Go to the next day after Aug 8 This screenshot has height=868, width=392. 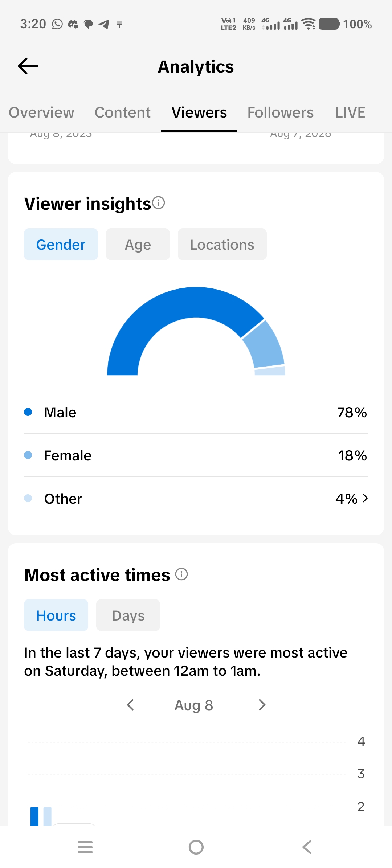click(x=262, y=705)
